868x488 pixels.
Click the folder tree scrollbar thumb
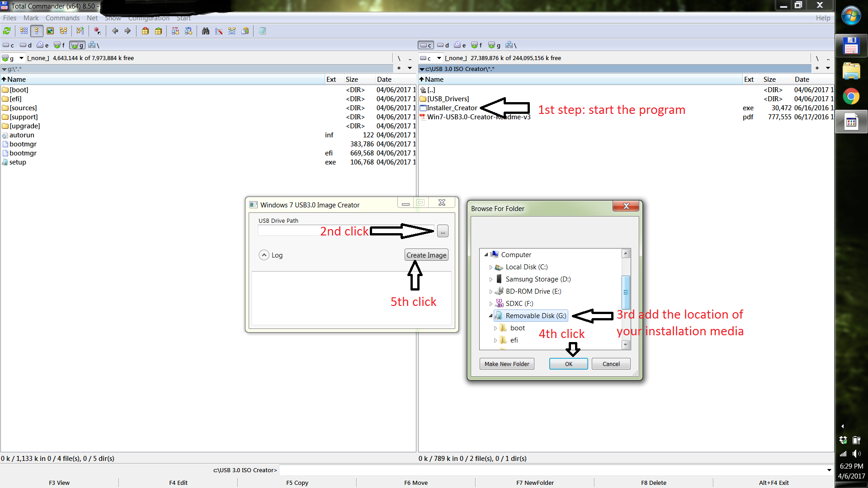pyautogui.click(x=626, y=292)
